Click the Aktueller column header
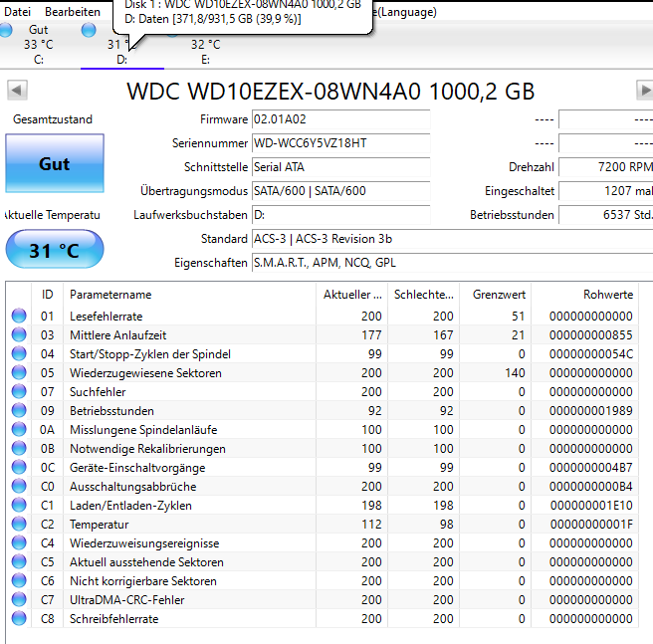The width and height of the screenshot is (653, 644). click(x=352, y=295)
